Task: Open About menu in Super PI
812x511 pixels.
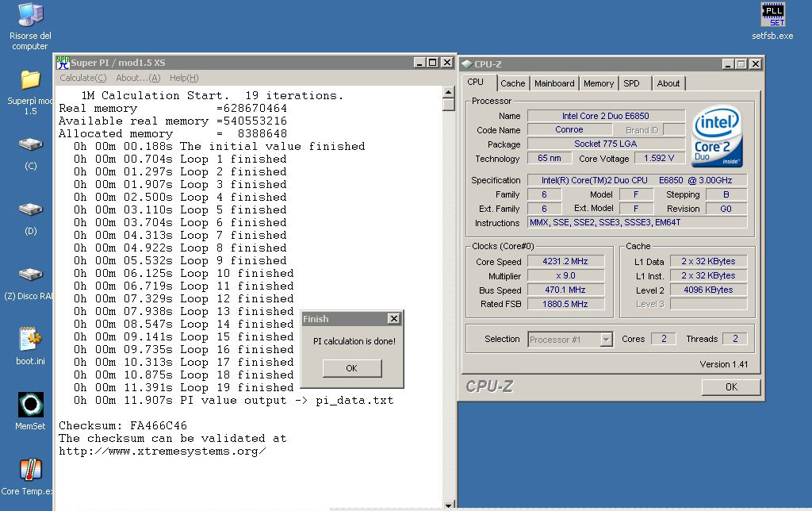Action: (x=138, y=78)
